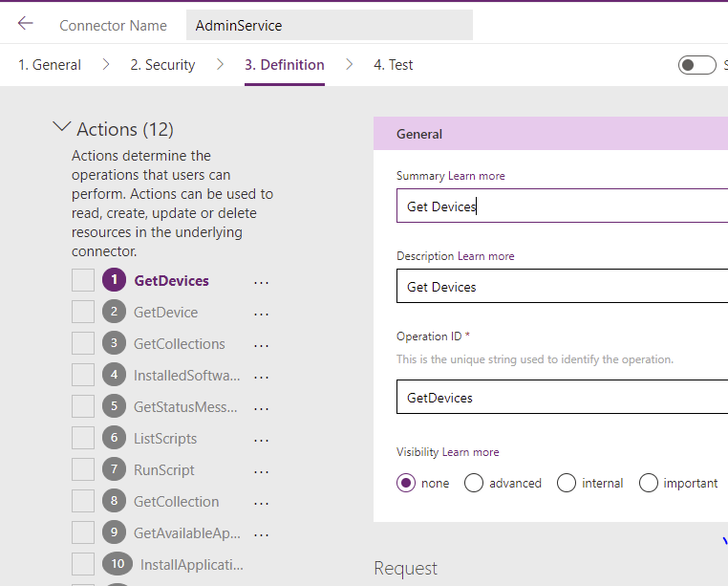Select action number 2 circle badge
The image size is (728, 586).
pos(115,312)
